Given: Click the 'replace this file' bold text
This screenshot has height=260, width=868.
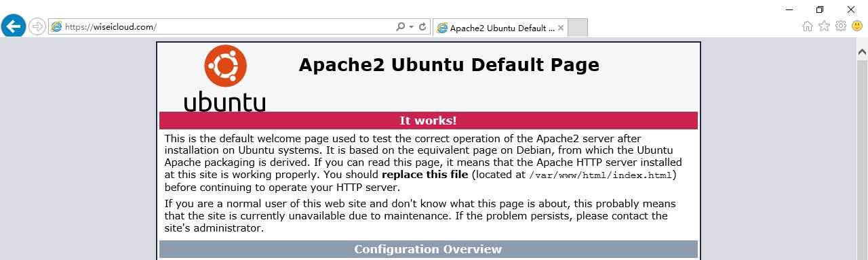Looking at the screenshot, I should click(x=425, y=175).
